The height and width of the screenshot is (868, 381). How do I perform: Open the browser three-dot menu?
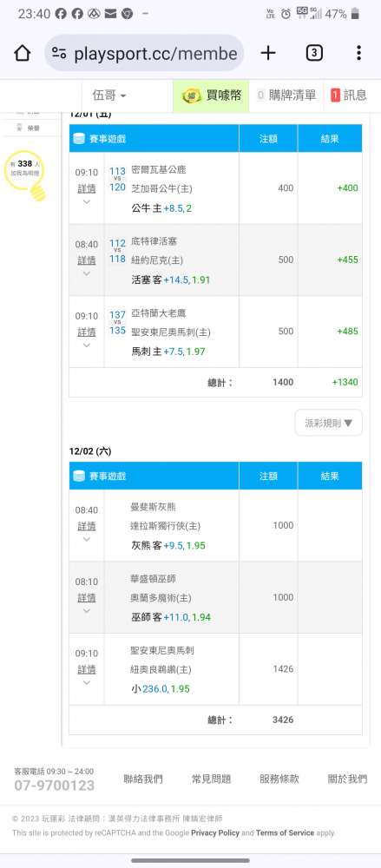point(358,53)
